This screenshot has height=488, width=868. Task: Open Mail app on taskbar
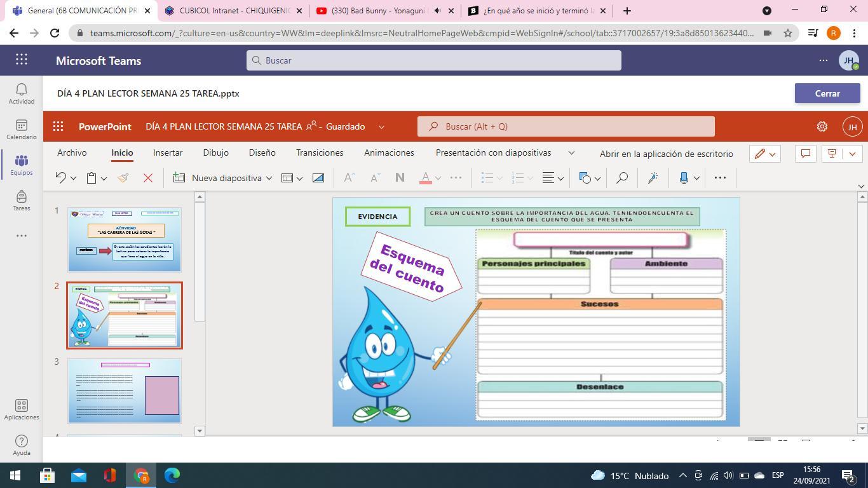pos(79,475)
